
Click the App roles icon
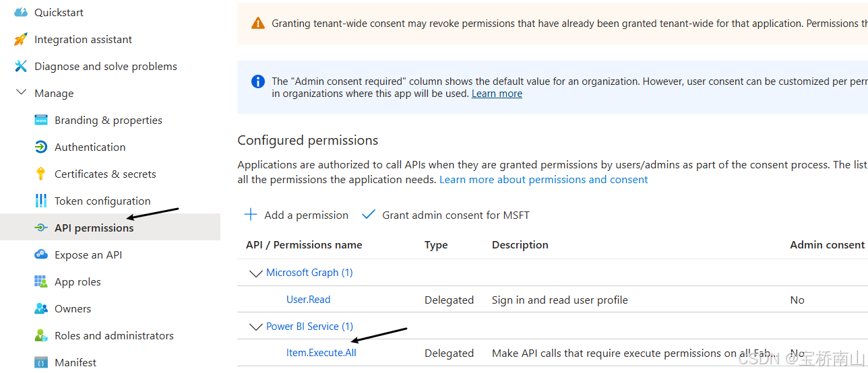[41, 281]
